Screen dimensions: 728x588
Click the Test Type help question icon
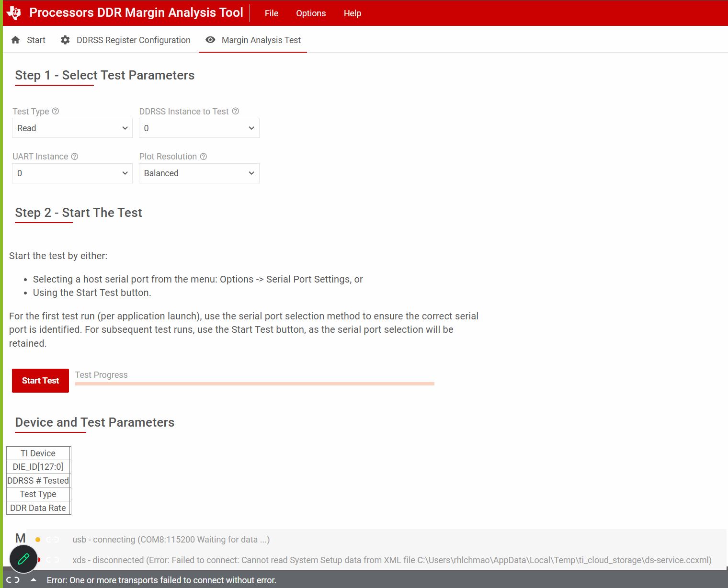pos(56,111)
